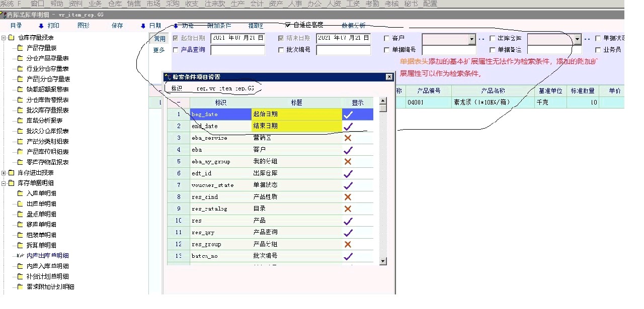
Task: Click the 内库出库单明细 report icon in tree
Action: click(x=20, y=256)
